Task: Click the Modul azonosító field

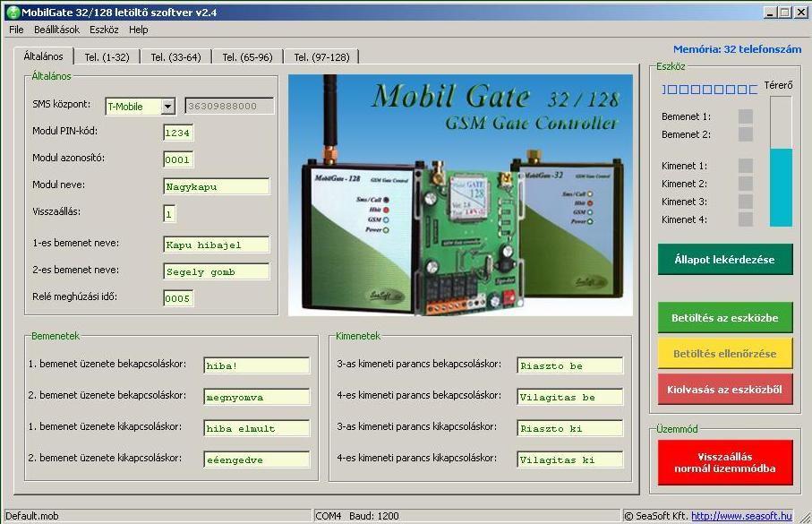Action: tap(177, 159)
